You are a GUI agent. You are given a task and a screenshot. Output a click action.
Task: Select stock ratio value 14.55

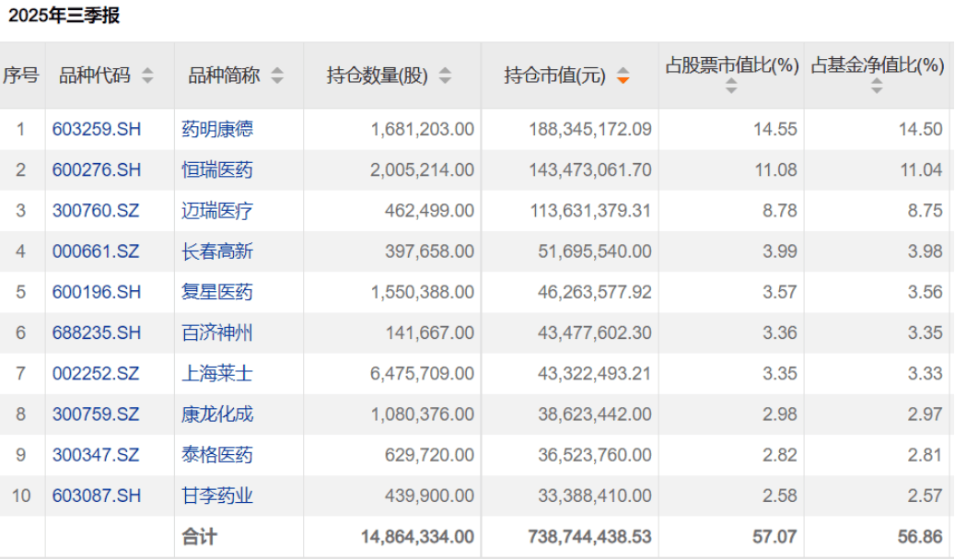click(x=774, y=129)
